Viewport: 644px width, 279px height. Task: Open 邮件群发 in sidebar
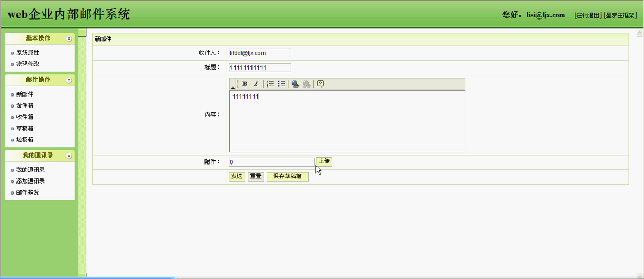pyautogui.click(x=27, y=193)
